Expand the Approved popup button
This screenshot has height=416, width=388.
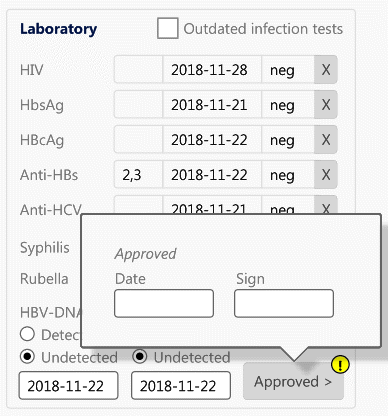293,381
